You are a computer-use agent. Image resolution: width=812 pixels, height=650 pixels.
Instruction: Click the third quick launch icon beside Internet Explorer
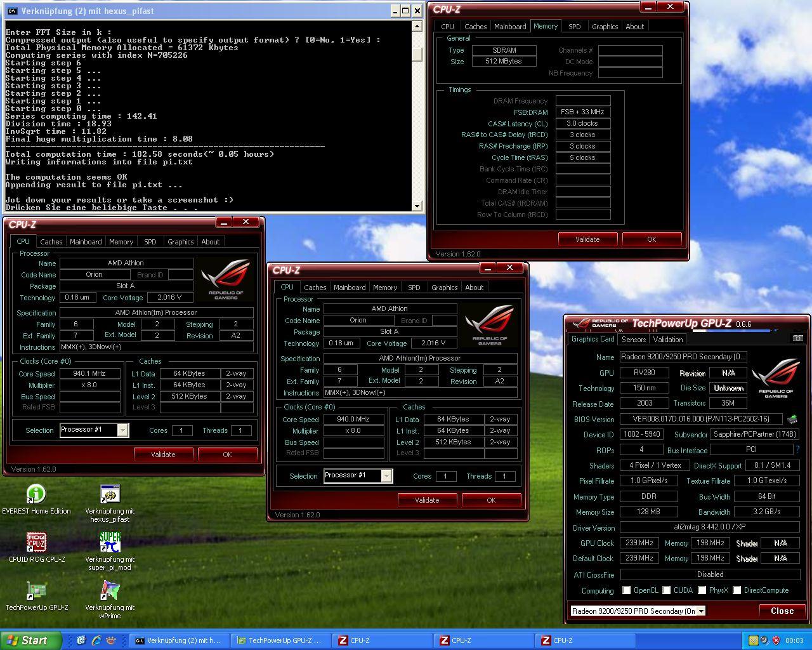click(112, 640)
